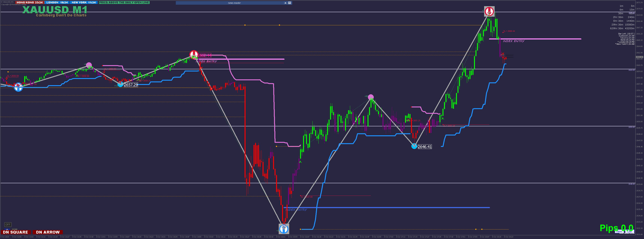Close the news reader panel

point(290,3)
